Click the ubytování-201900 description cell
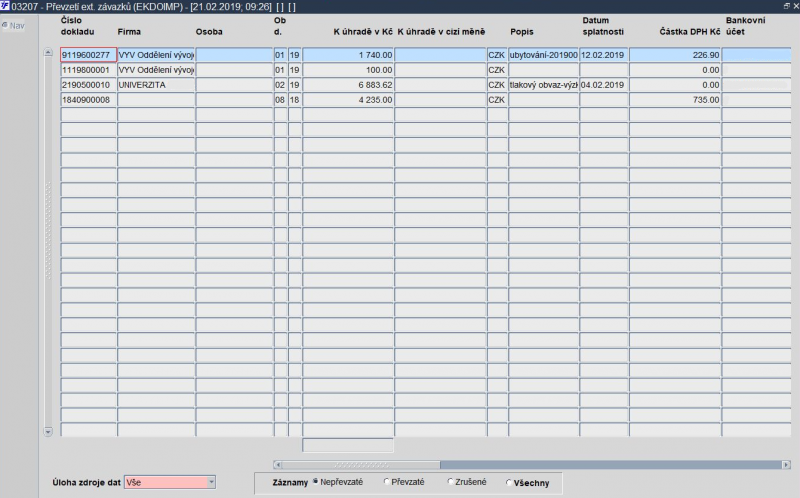 (x=543, y=55)
